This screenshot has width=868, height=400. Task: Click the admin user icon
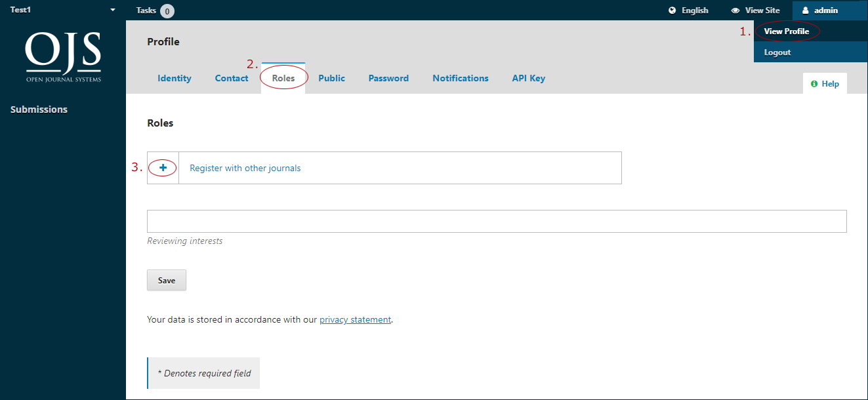point(806,10)
